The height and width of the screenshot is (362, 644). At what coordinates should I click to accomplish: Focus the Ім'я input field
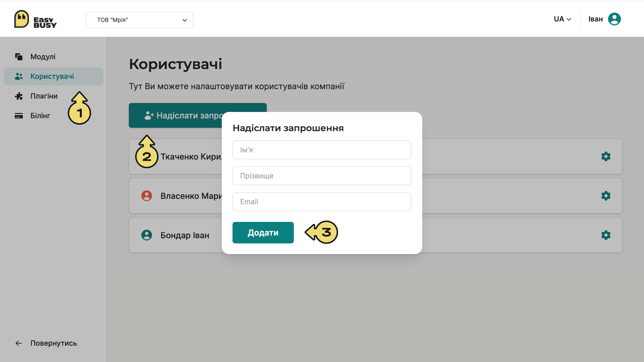click(322, 150)
